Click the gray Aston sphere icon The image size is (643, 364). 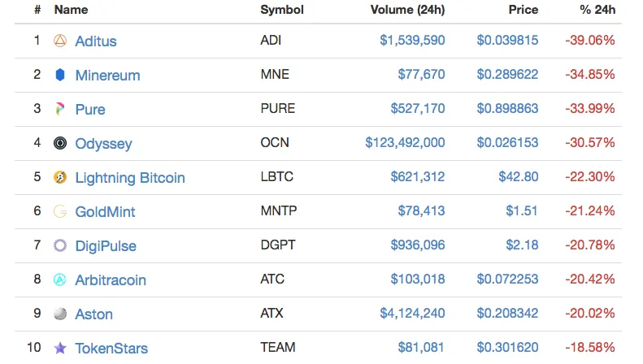pos(60,314)
